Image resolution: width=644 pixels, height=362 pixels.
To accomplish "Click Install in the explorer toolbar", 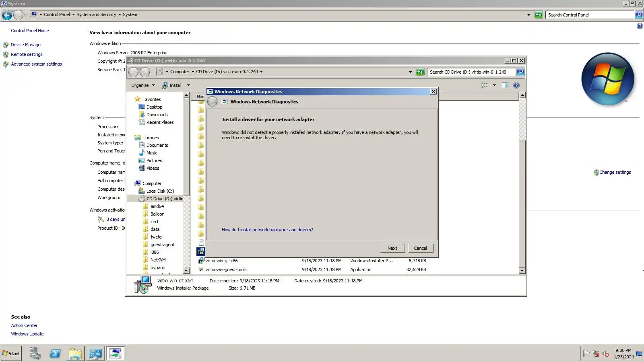I will (172, 85).
